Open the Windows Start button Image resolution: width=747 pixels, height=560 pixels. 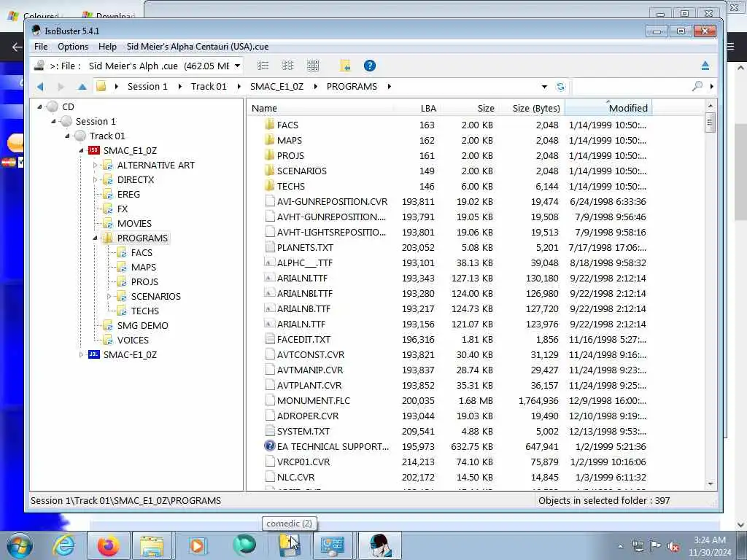(20, 545)
